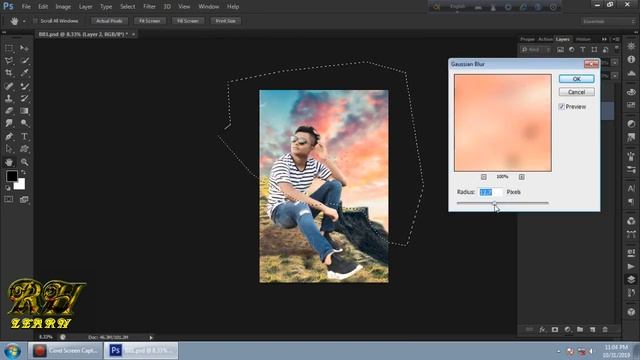The height and width of the screenshot is (360, 640).
Task: Click the Fit Screen button
Action: pos(150,21)
